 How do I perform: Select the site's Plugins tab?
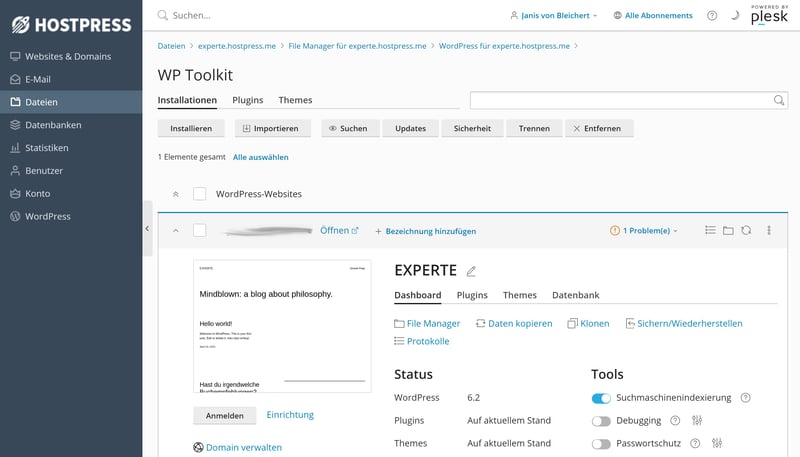tap(472, 295)
